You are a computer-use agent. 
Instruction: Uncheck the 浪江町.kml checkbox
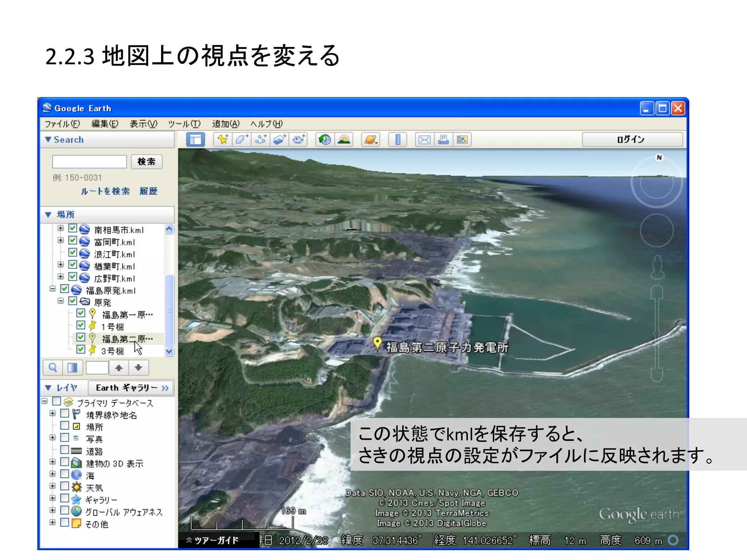tap(73, 252)
